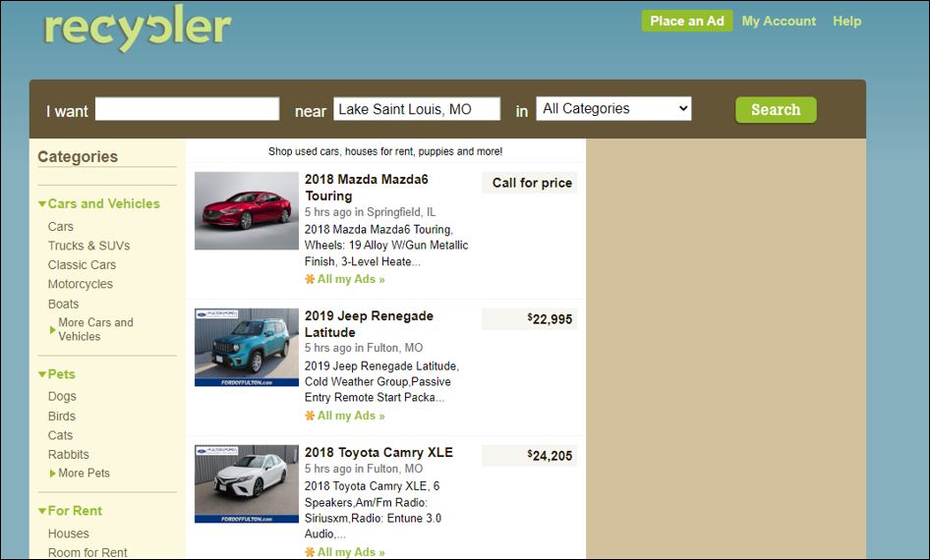This screenshot has width=930, height=560.
Task: Click Mazda6 description mentioning 19 Alloy wheels
Action: click(x=386, y=246)
